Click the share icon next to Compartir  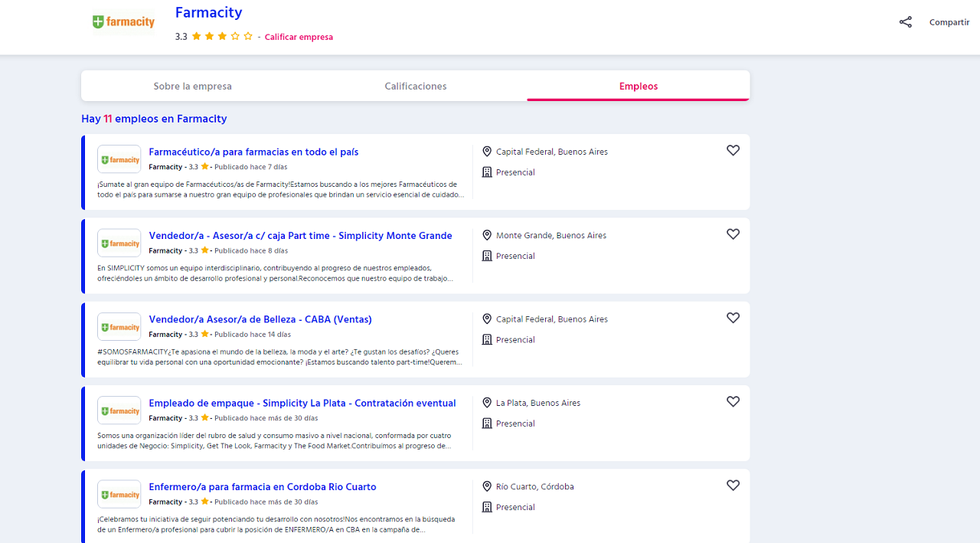(906, 22)
